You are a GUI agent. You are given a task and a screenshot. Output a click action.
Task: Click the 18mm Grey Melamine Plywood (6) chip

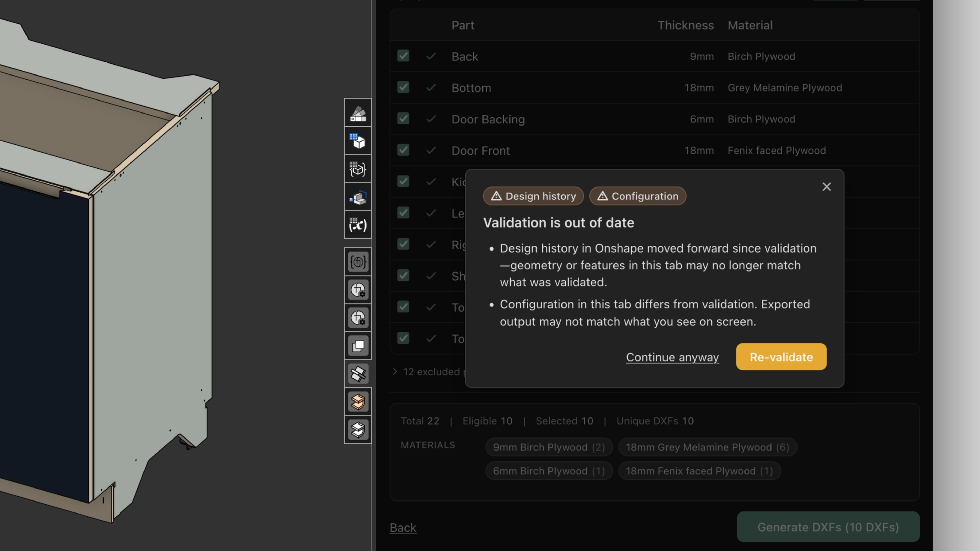[707, 447]
